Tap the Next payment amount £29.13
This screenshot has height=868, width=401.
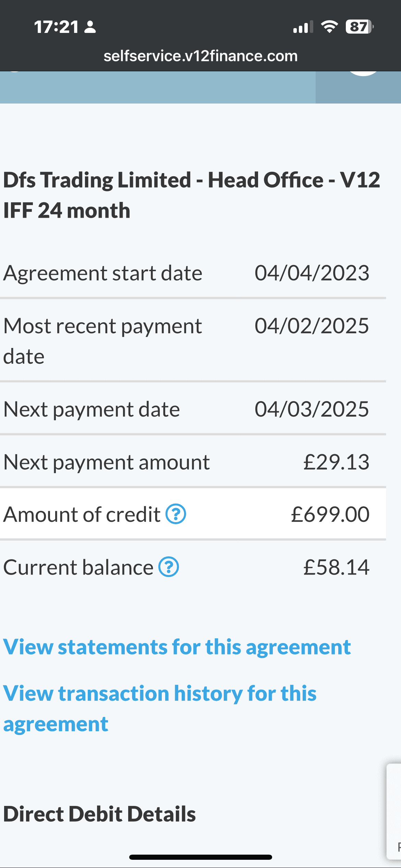click(x=337, y=462)
